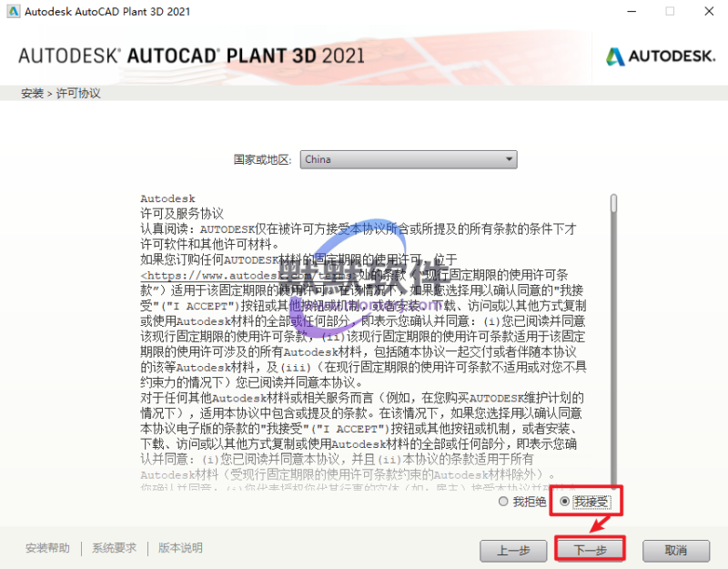728x569 pixels.
Task: Open the 国家或地区 country dropdown showing China
Action: [408, 159]
